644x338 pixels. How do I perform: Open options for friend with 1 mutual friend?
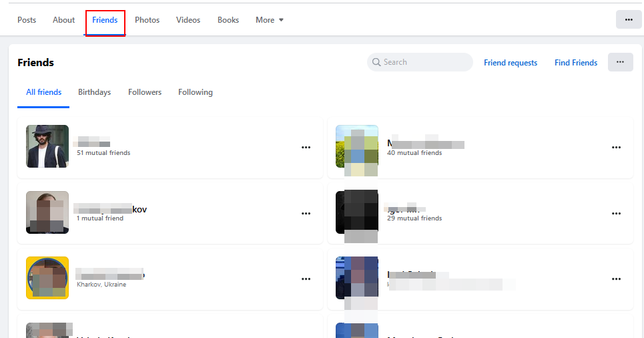(x=306, y=213)
